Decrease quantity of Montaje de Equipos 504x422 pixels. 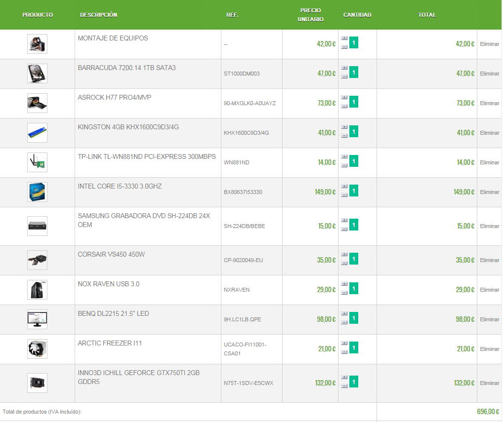344,47
